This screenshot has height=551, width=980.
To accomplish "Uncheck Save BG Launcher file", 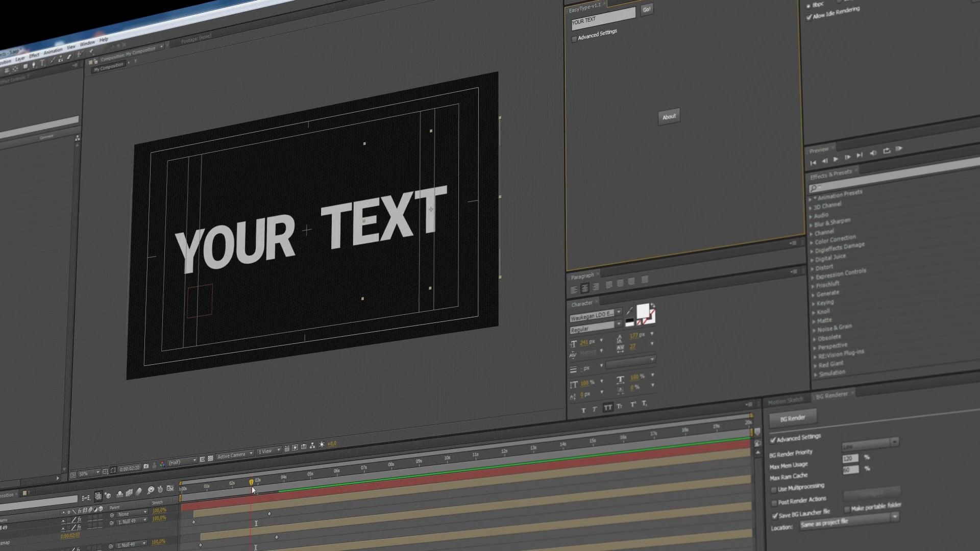I will point(775,516).
